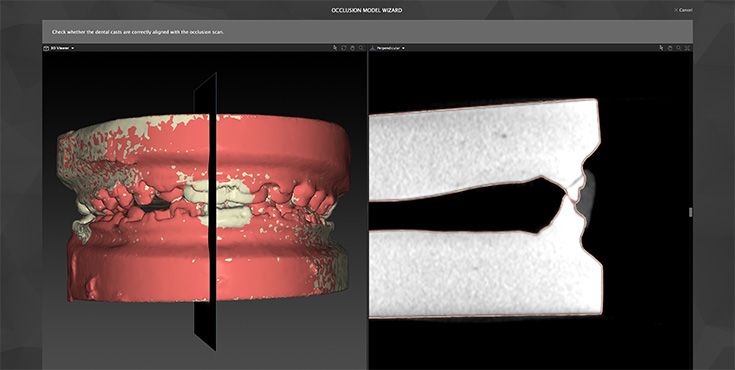Select the zoom magnifier in Perpendicular pane
Viewport: 735px width, 370px height.
tap(678, 47)
